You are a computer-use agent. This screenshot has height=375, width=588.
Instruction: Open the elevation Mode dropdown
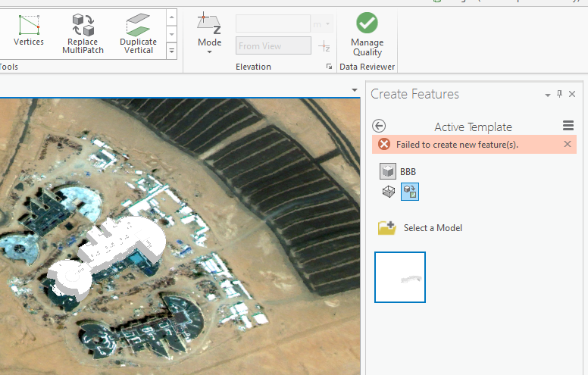point(210,33)
